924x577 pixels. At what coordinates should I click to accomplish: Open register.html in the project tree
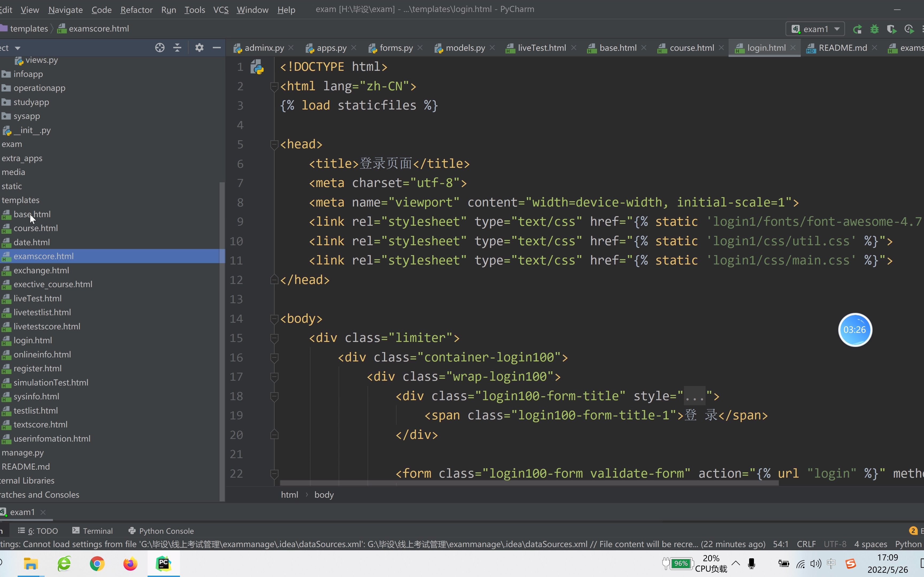pos(37,368)
